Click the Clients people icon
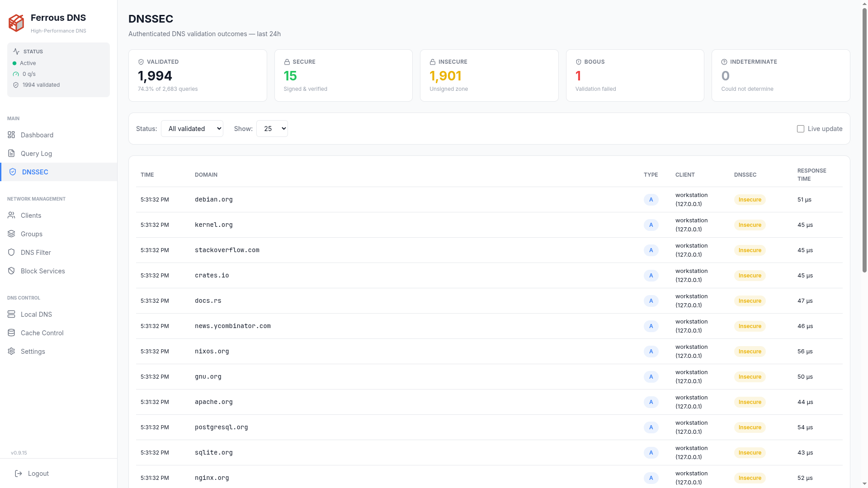 (x=11, y=216)
